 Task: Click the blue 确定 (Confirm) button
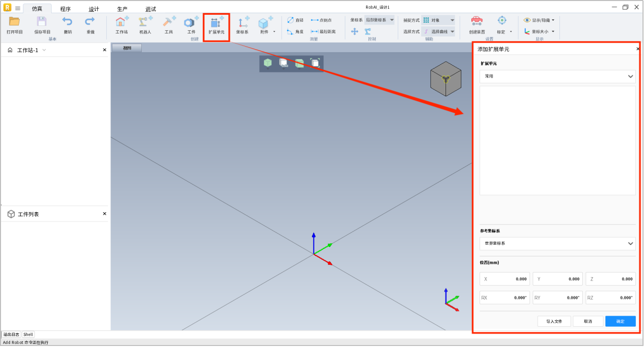[620, 321]
